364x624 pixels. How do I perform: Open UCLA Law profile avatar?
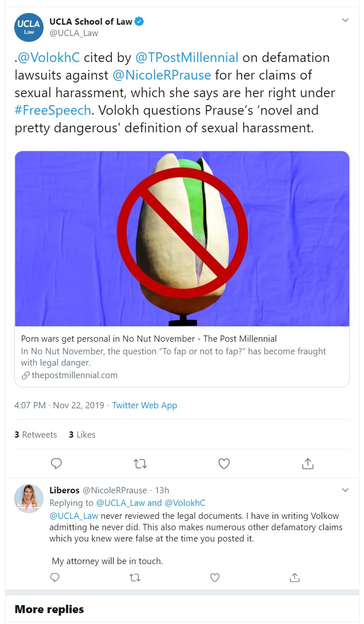(x=29, y=27)
